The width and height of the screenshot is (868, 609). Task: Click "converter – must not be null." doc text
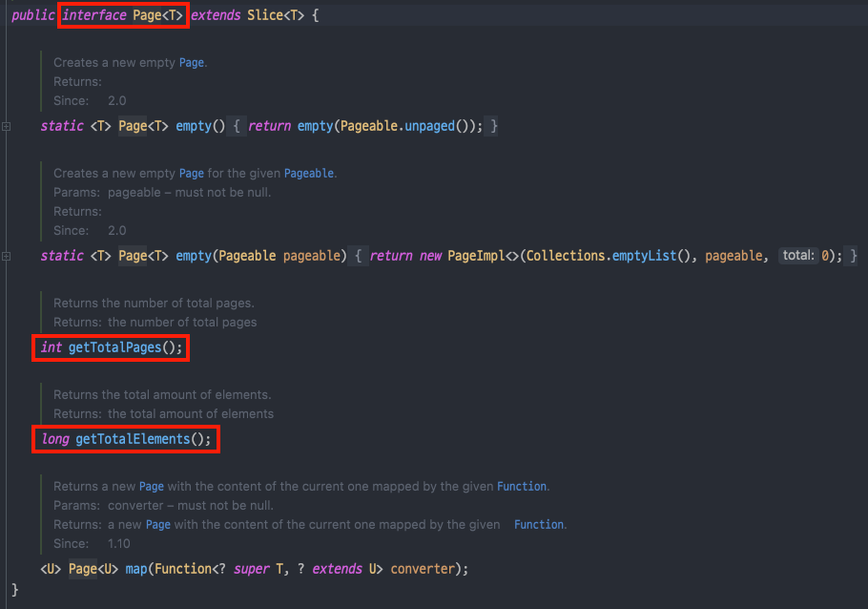(191, 506)
